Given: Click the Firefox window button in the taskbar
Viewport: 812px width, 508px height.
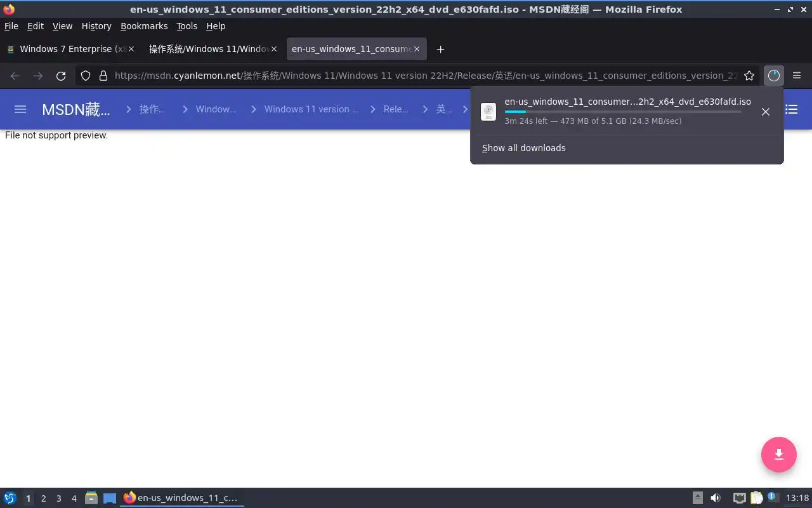Looking at the screenshot, I should (x=182, y=498).
